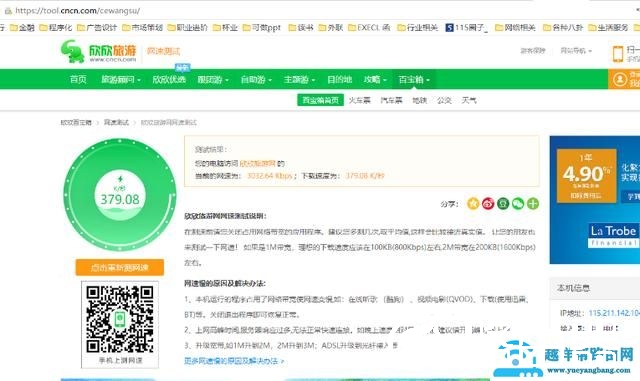Open the 金融 bookmark folder

coord(22,28)
